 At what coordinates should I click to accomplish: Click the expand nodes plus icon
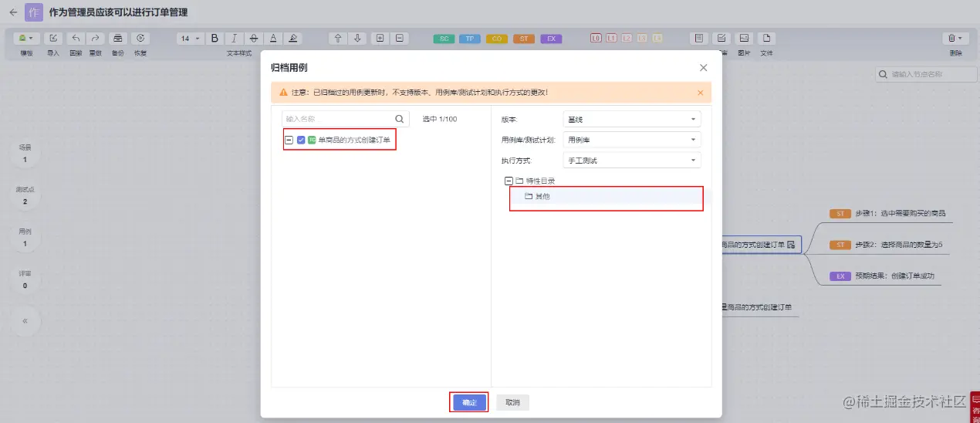[379, 38]
